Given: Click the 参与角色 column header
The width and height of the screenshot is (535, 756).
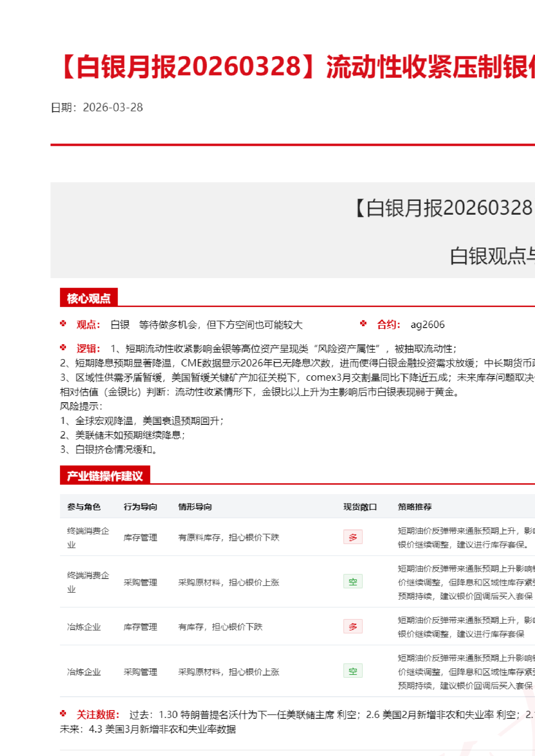Looking at the screenshot, I should pyautogui.click(x=84, y=507).
